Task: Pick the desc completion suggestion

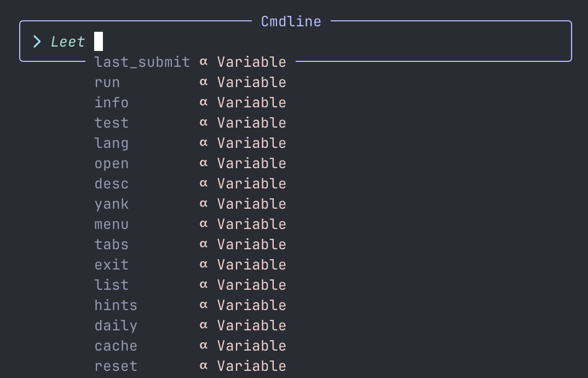Action: (191, 184)
